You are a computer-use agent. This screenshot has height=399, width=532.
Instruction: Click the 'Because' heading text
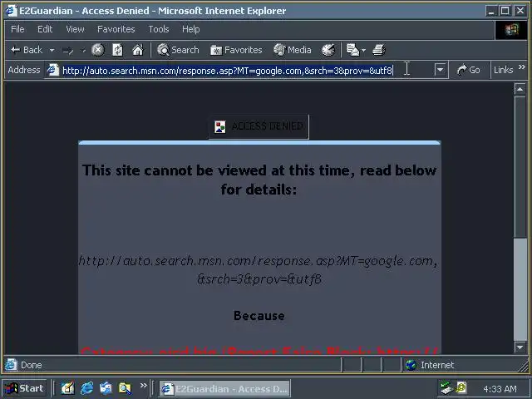(259, 316)
